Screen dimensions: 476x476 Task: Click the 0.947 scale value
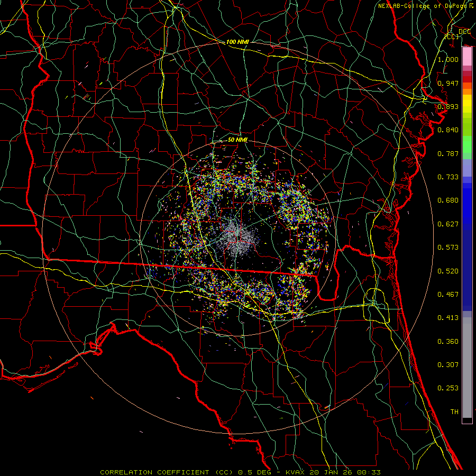pyautogui.click(x=448, y=83)
